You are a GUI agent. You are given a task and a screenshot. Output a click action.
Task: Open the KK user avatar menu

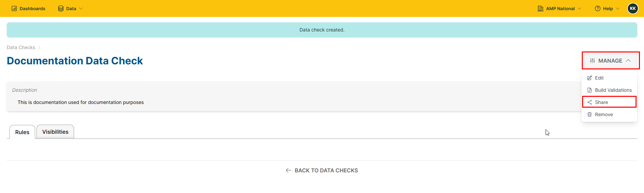click(x=633, y=8)
